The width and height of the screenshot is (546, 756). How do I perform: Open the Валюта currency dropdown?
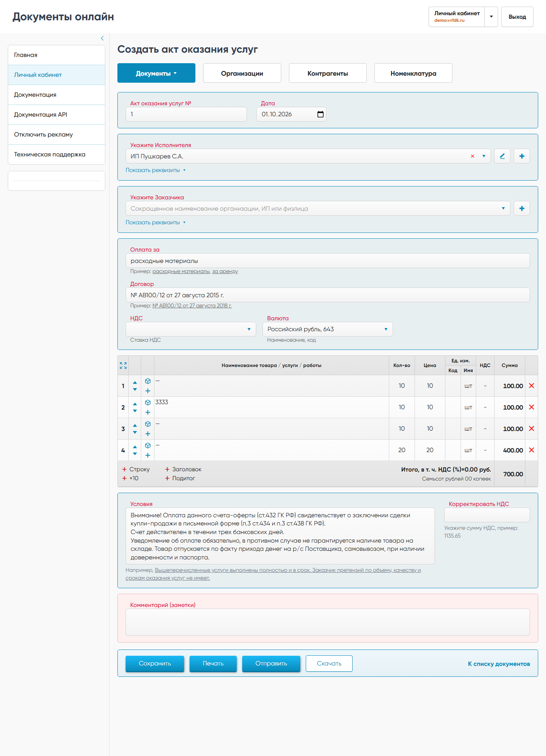coord(328,329)
